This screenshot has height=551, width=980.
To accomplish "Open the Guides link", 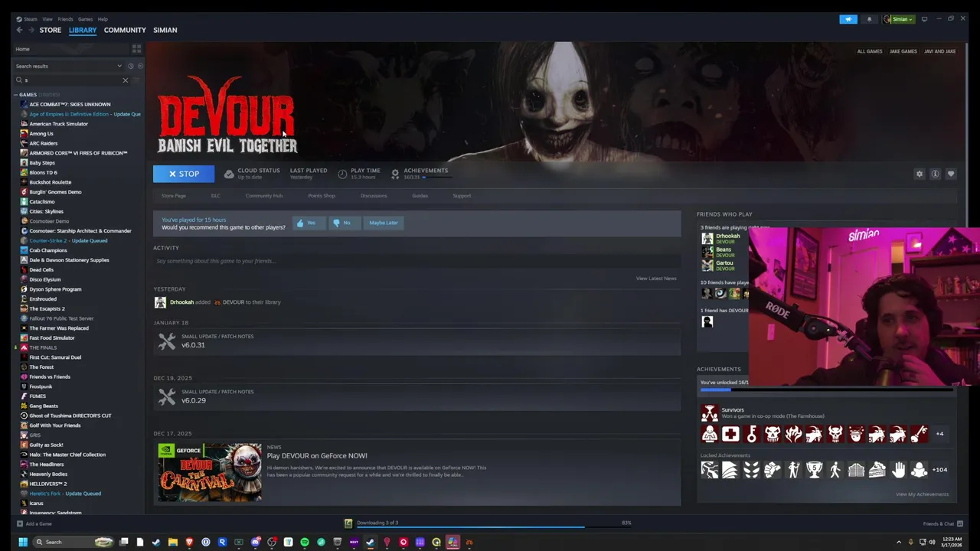I will (420, 196).
